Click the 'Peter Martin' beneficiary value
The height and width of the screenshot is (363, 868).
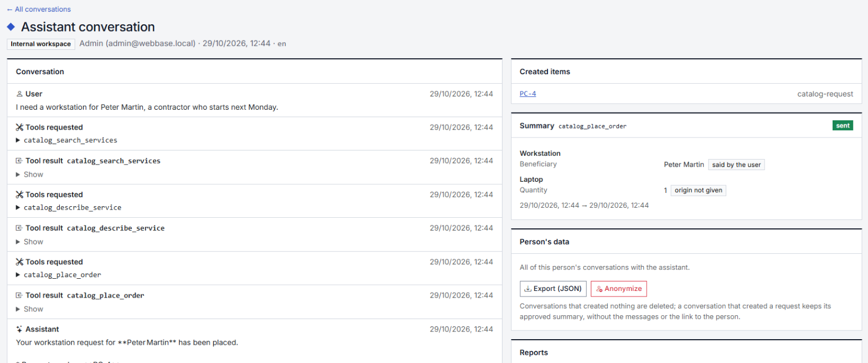(x=684, y=165)
